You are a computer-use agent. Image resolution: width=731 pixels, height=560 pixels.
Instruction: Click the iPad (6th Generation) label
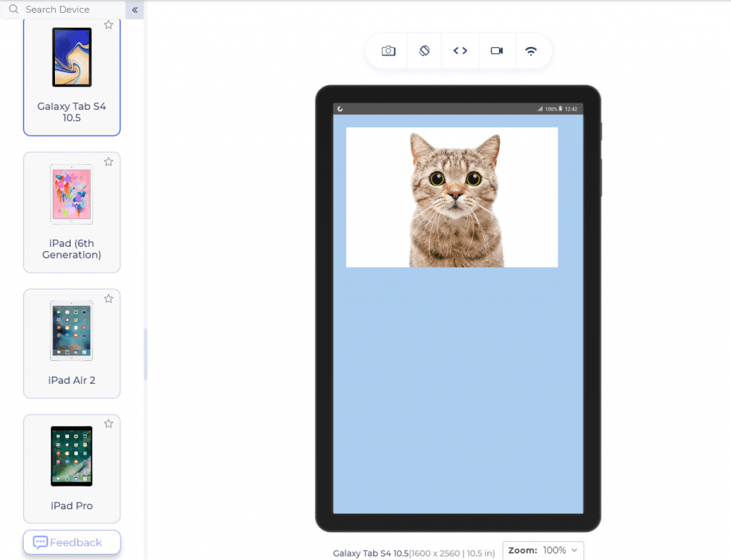point(72,249)
